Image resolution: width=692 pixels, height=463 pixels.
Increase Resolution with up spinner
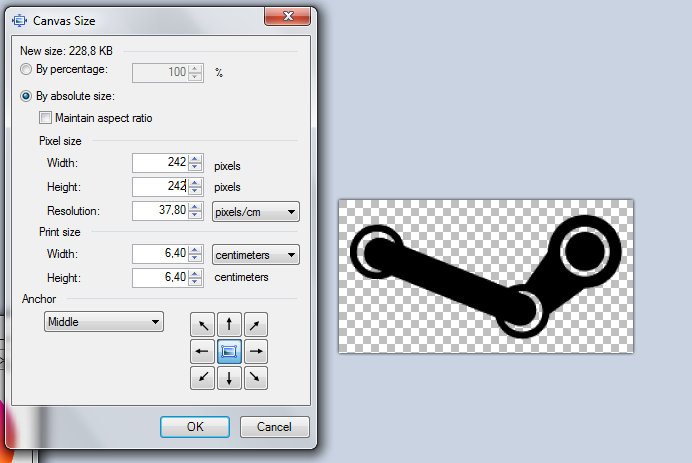pyautogui.click(x=195, y=206)
